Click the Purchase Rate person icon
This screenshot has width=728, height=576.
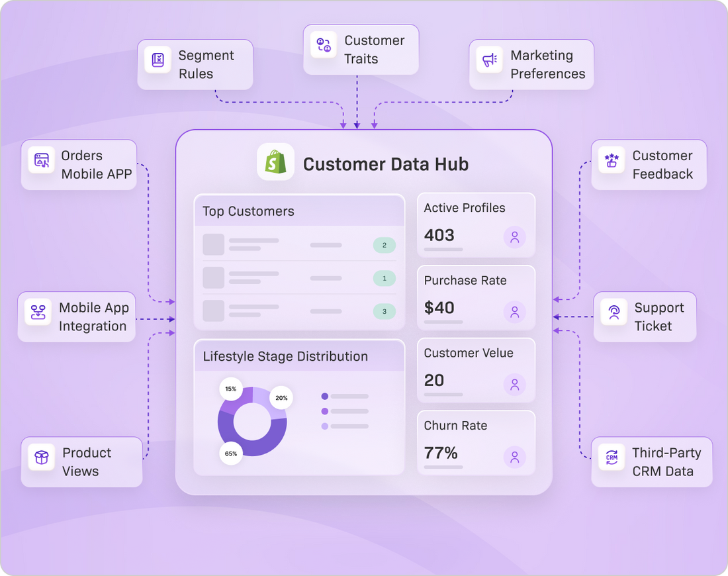coord(514,312)
